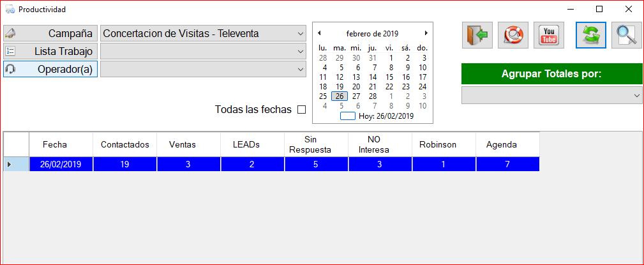The height and width of the screenshot is (265, 644).
Task: Enable the Todas las fechas checkbox
Action: pyautogui.click(x=301, y=110)
